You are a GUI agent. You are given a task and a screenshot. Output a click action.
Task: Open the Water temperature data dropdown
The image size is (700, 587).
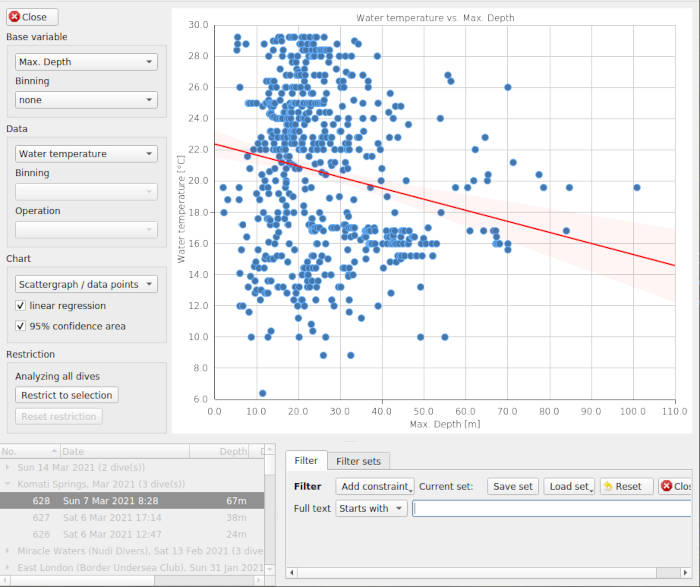tap(87, 154)
